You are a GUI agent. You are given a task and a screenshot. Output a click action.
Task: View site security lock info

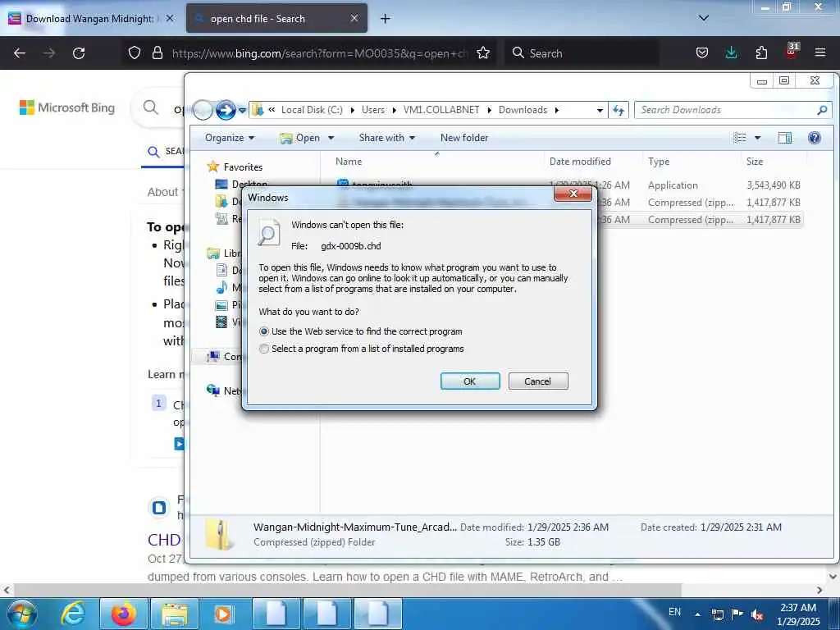tap(157, 53)
